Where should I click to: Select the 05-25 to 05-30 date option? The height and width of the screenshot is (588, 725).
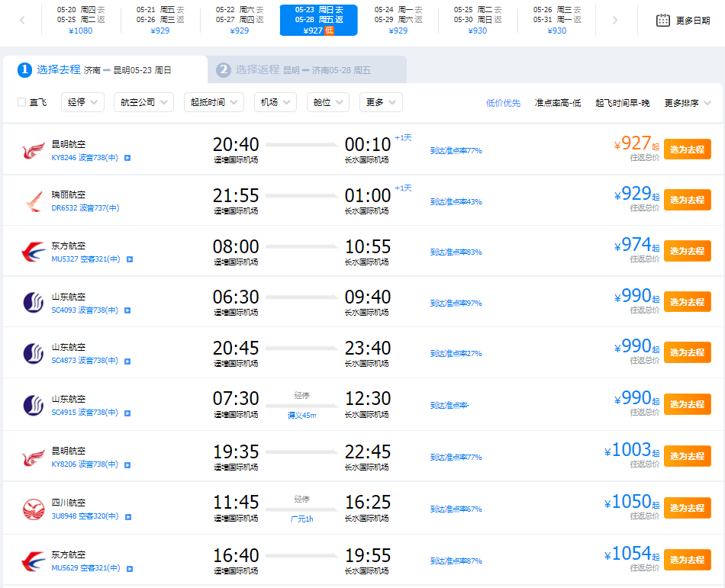click(x=478, y=20)
